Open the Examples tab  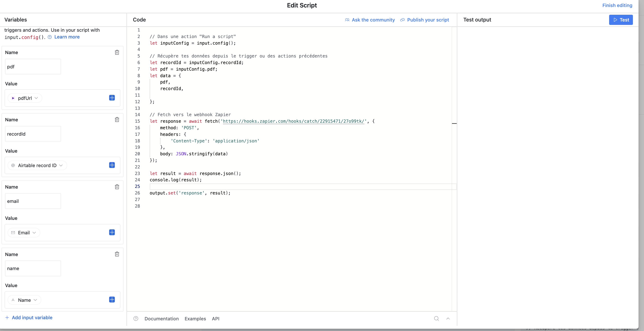(x=195, y=319)
